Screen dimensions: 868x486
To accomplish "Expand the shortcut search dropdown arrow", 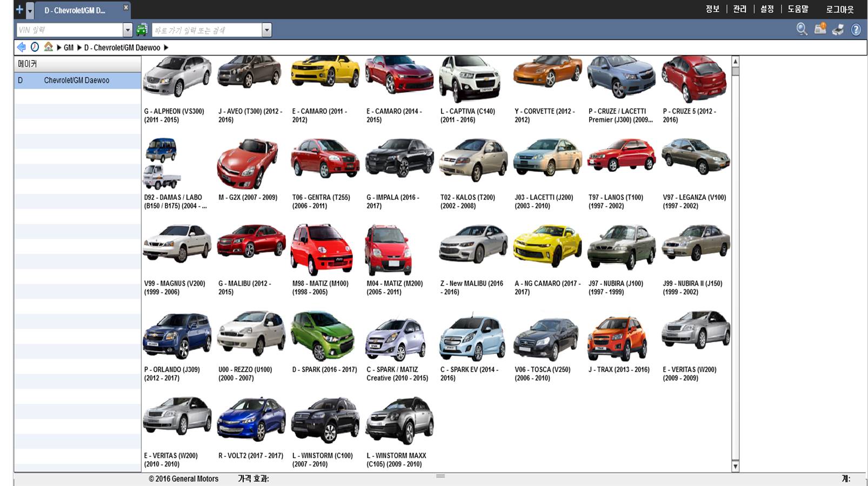I will [266, 30].
